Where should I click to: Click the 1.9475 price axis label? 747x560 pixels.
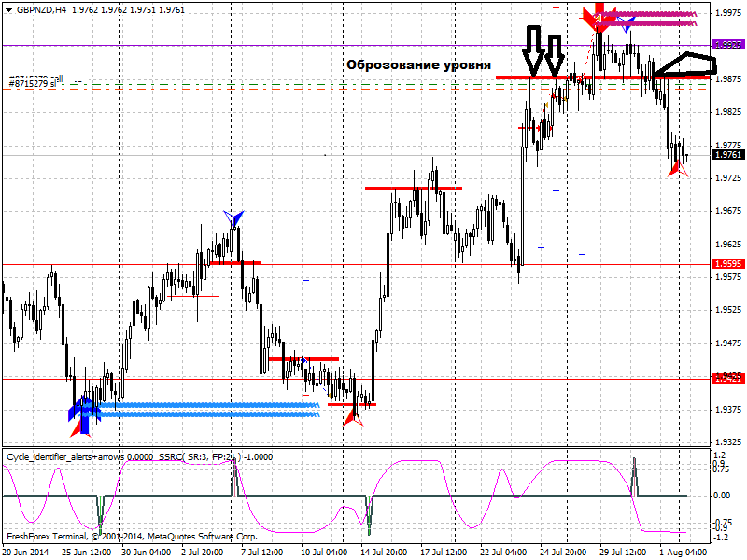[729, 343]
